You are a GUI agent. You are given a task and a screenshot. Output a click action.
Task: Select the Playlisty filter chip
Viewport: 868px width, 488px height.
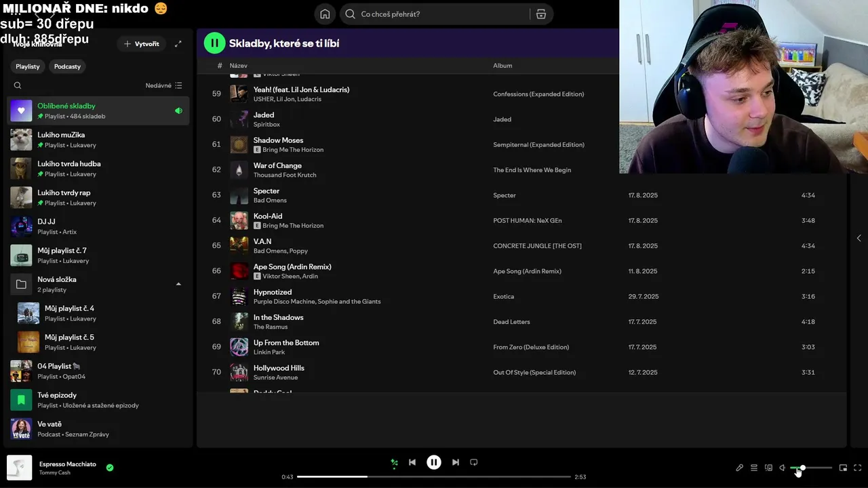tap(28, 66)
